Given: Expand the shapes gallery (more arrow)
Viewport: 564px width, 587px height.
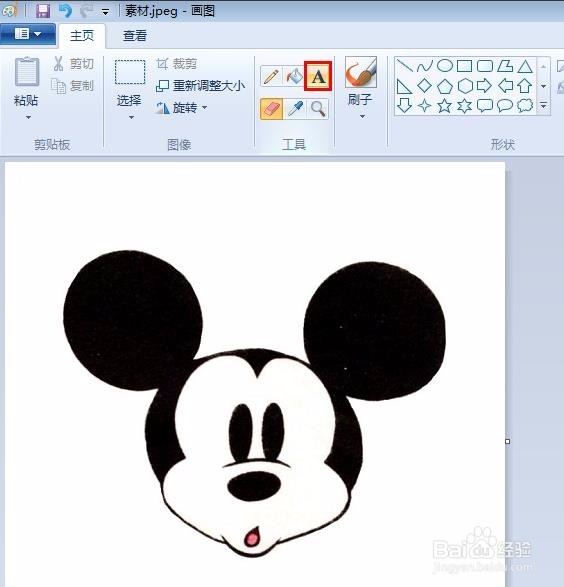Looking at the screenshot, I should (543, 106).
